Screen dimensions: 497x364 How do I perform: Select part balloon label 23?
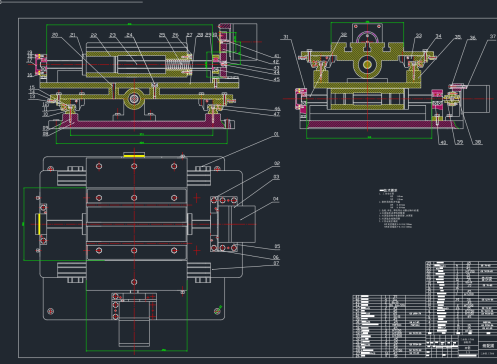coord(112,35)
